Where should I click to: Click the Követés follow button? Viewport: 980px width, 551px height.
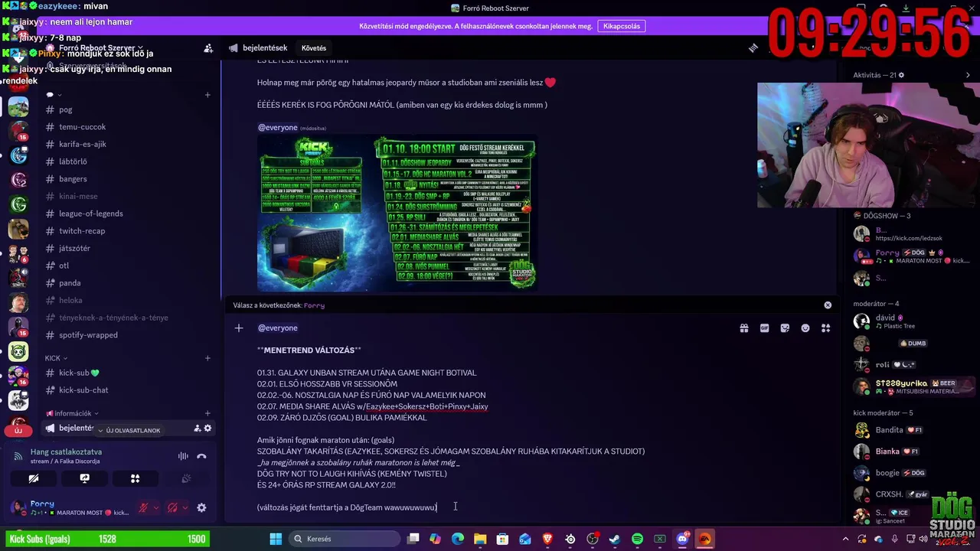(314, 48)
